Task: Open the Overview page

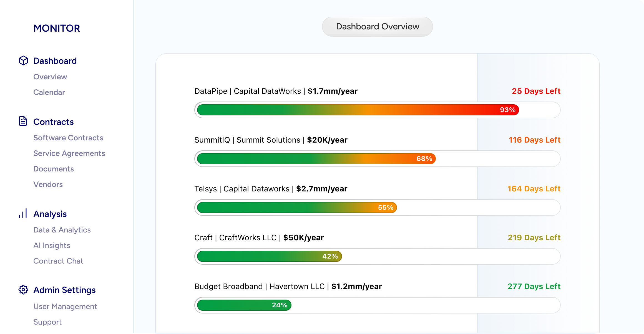Action: (50, 77)
